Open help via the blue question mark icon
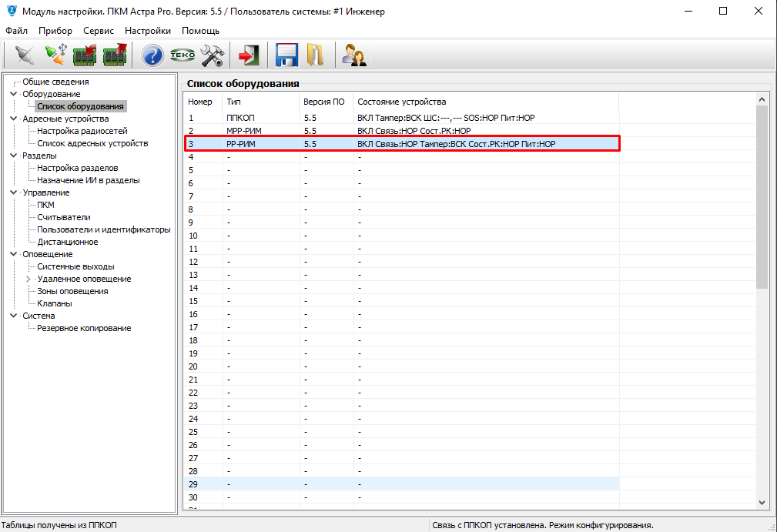The image size is (777, 532). (x=152, y=55)
